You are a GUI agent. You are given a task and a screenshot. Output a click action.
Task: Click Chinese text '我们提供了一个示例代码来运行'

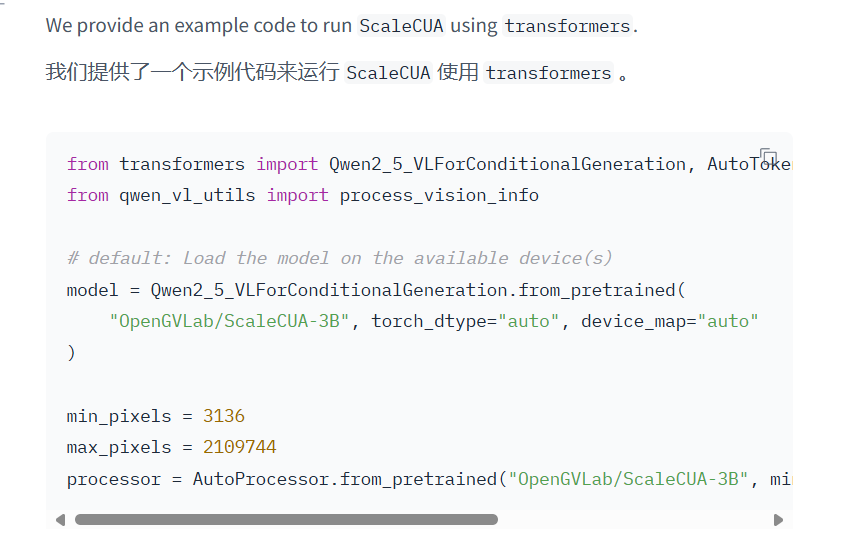pos(192,72)
